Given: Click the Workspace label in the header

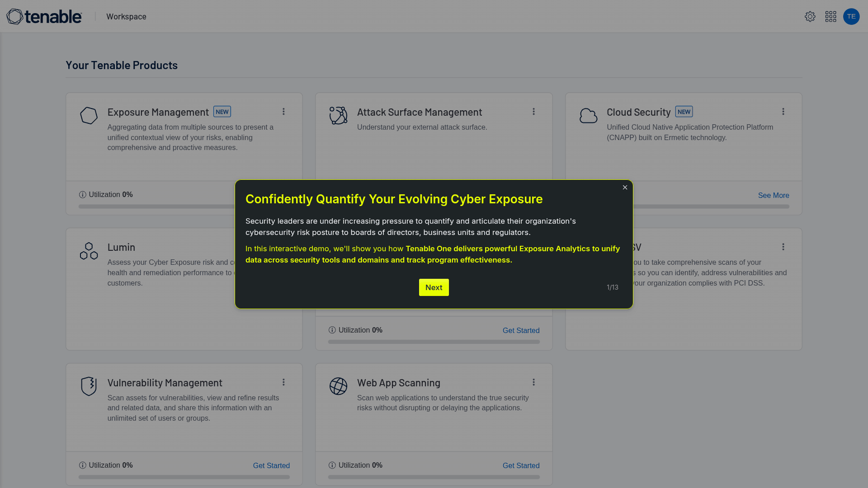Looking at the screenshot, I should tap(126, 17).
